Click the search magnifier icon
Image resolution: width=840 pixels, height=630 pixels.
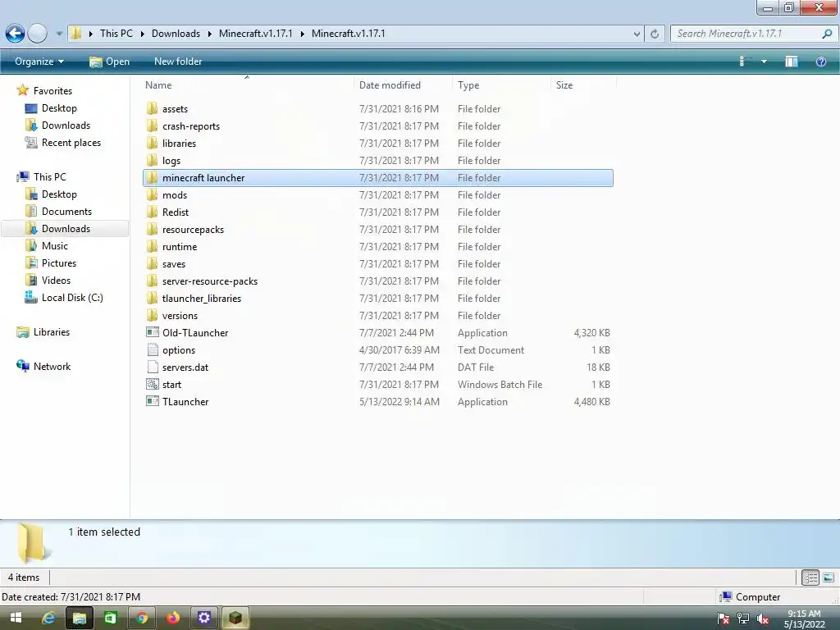pos(827,34)
